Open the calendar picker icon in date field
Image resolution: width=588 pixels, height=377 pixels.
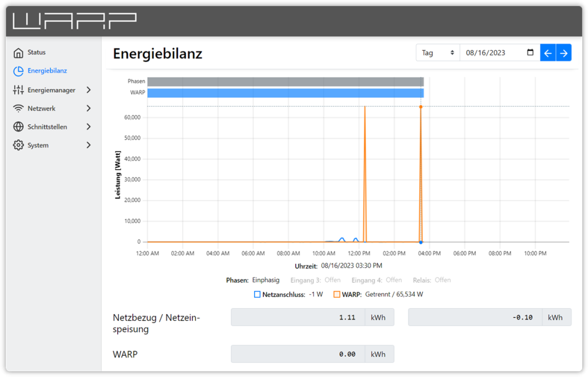point(530,53)
